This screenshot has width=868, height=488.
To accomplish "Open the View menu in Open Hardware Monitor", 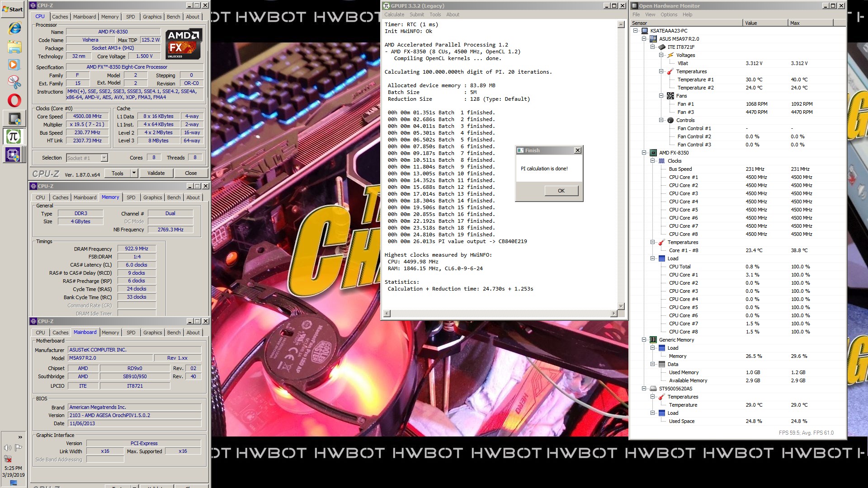I will coord(650,14).
